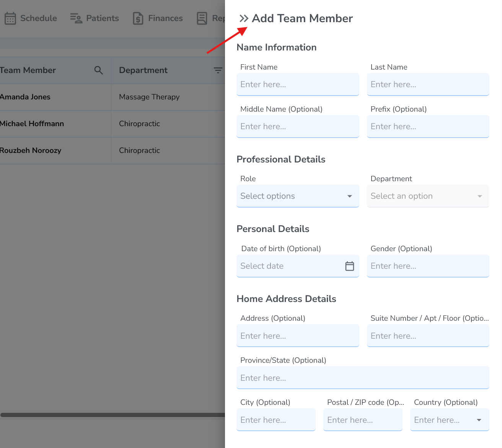Collapse the Add Team Member panel via double chevron

click(x=244, y=18)
